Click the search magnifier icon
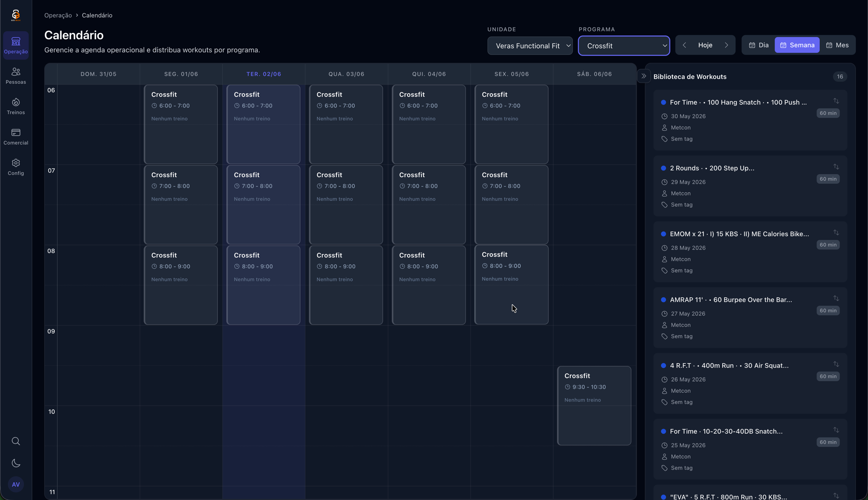The image size is (868, 500). coord(16,441)
